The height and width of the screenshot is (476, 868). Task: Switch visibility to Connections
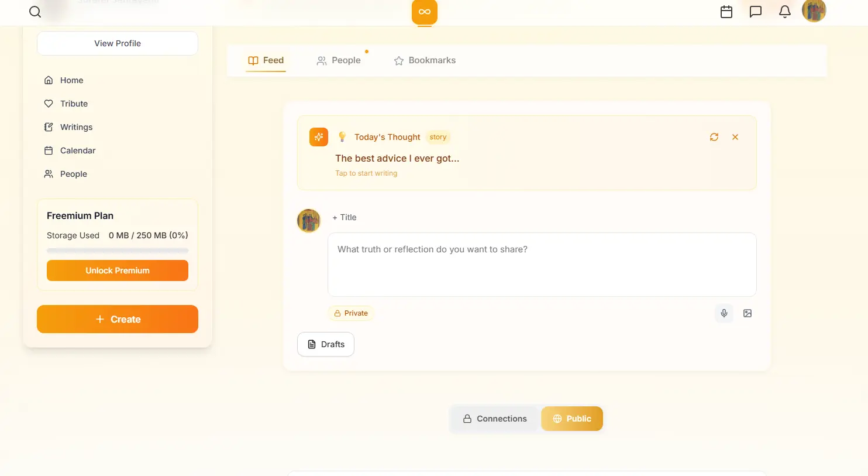coord(494,418)
